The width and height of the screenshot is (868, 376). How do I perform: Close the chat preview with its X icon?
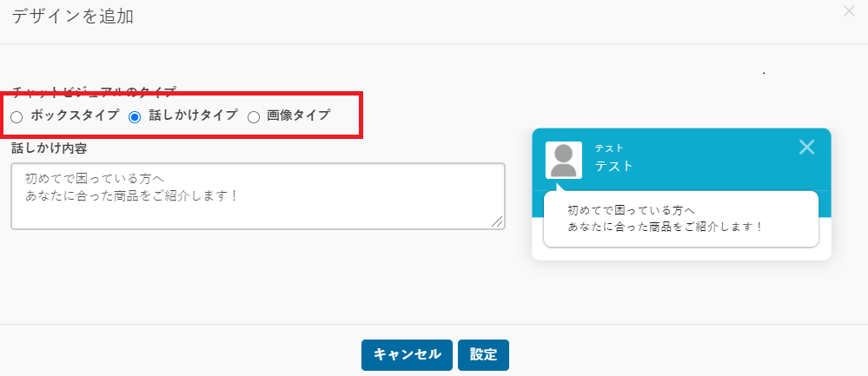coord(806,147)
